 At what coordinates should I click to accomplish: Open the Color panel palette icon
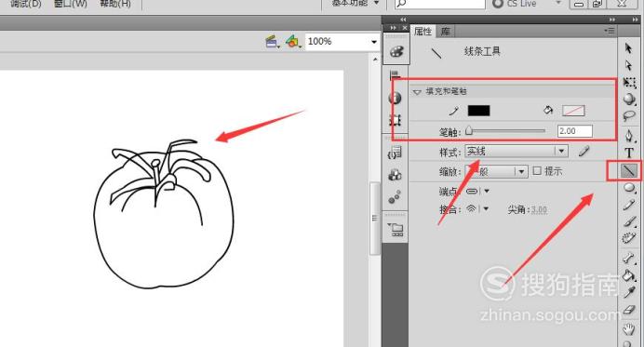coord(396,52)
